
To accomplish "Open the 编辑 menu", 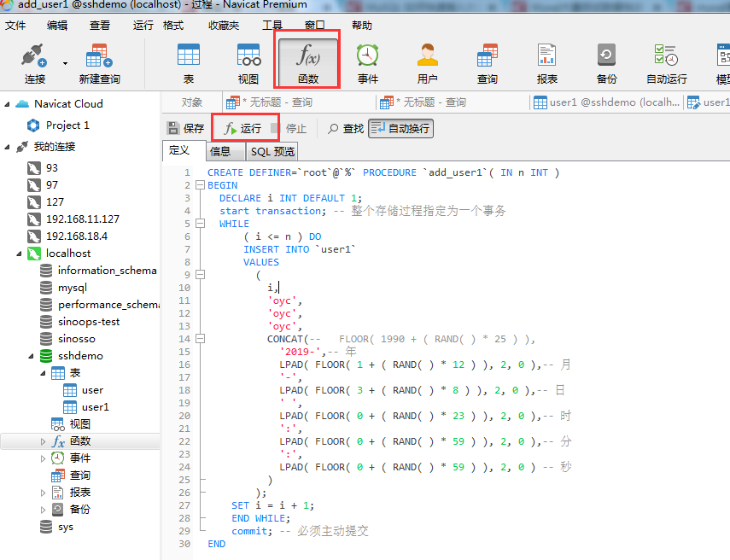I will coord(57,25).
